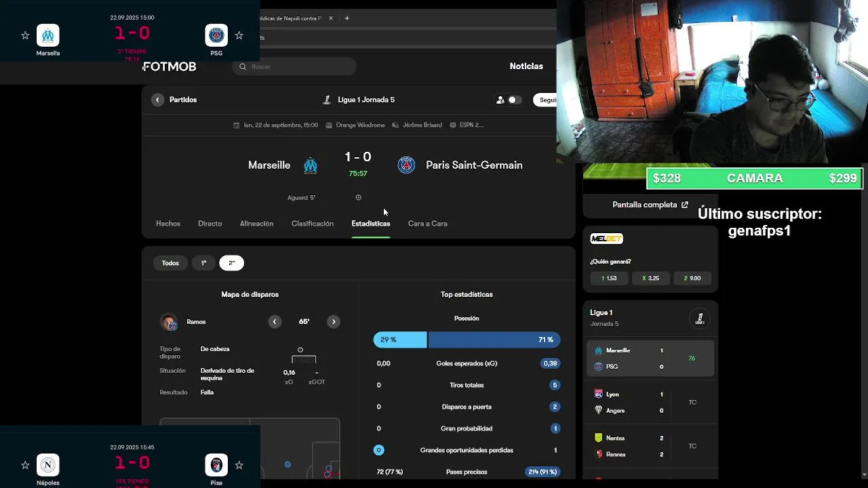Click Goles esperados (xG) stat row

(467, 363)
